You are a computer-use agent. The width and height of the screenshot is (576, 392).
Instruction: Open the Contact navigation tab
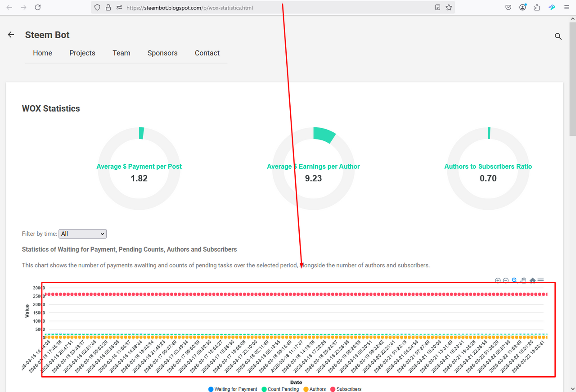click(207, 53)
